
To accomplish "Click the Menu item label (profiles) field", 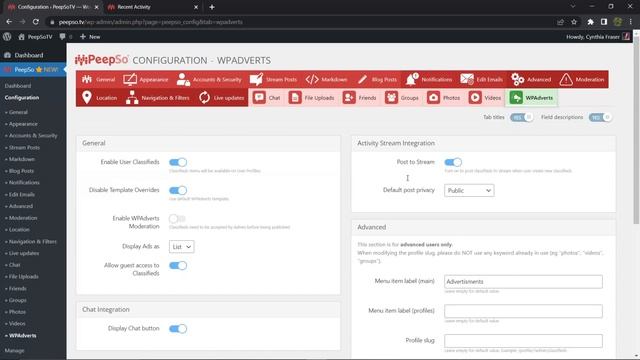I will coord(523,311).
